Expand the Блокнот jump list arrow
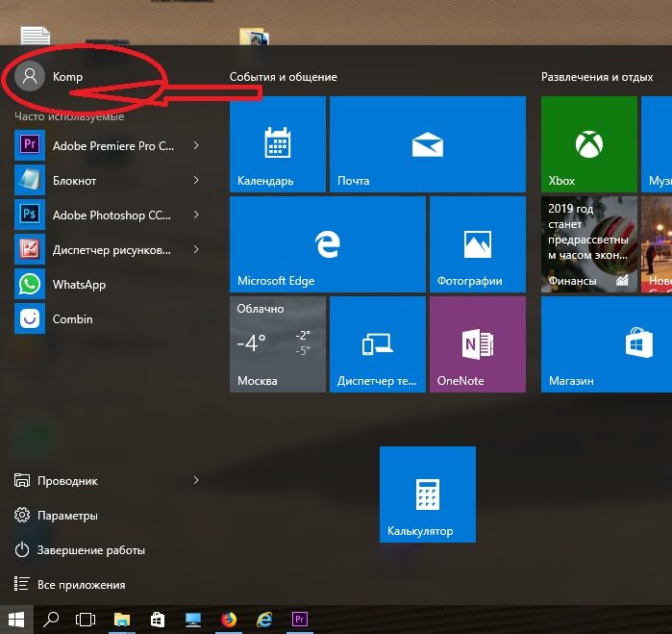The width and height of the screenshot is (672, 634). pos(196,180)
